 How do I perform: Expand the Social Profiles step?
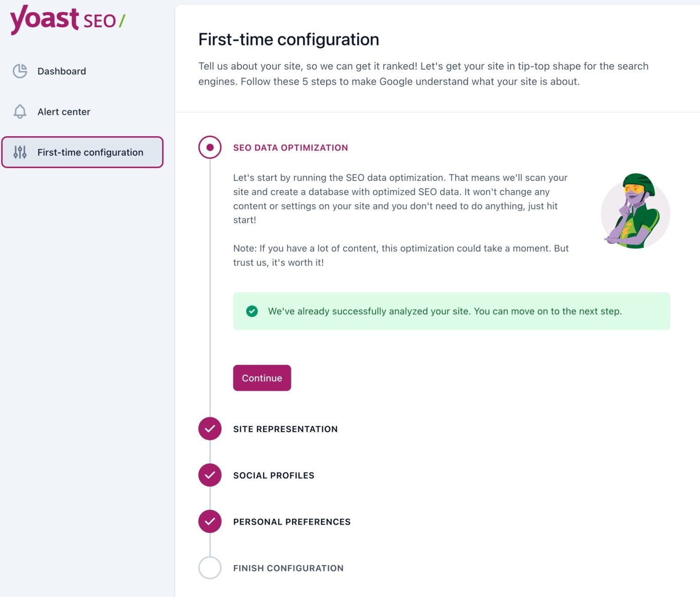[273, 475]
